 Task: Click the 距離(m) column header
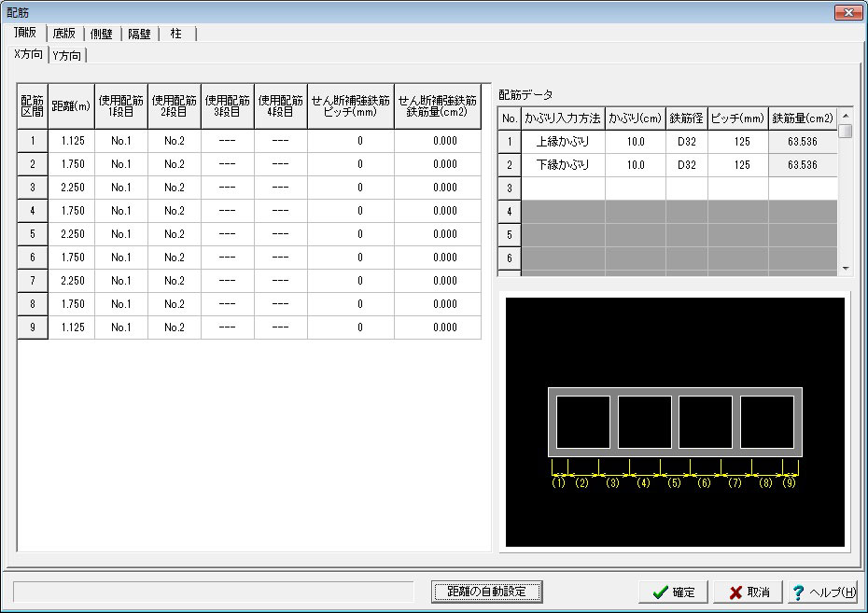(72, 106)
